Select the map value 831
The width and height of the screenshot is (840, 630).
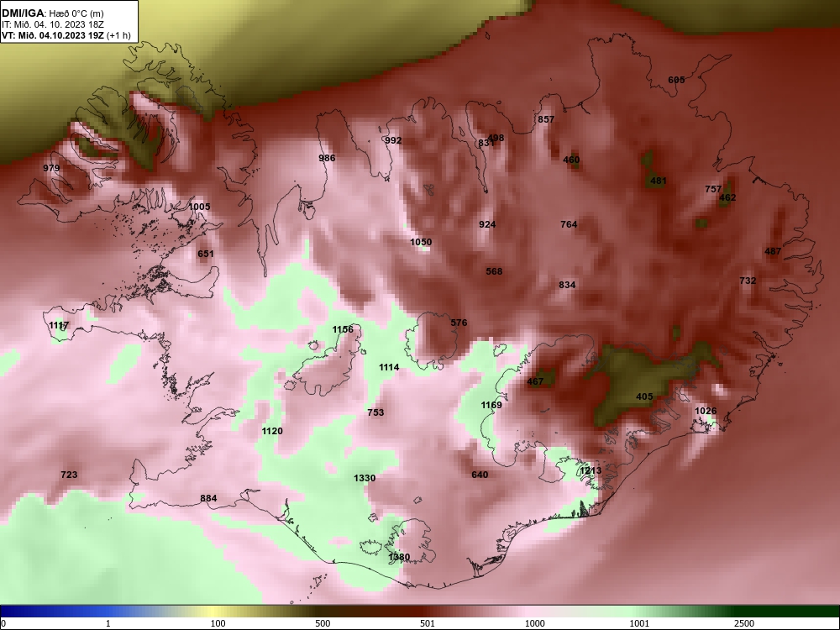pyautogui.click(x=486, y=143)
